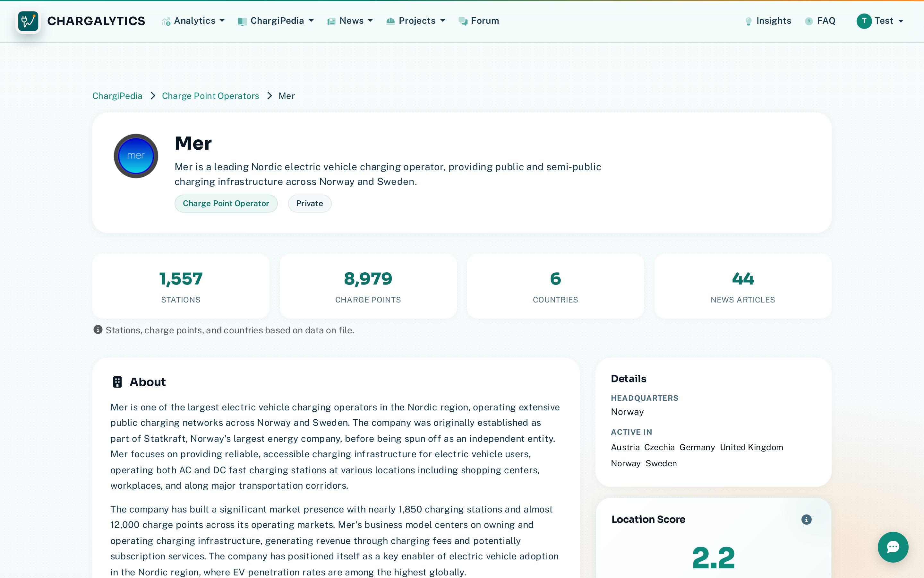Click Germany in Active In list
Image resolution: width=924 pixels, height=578 pixels.
697,447
